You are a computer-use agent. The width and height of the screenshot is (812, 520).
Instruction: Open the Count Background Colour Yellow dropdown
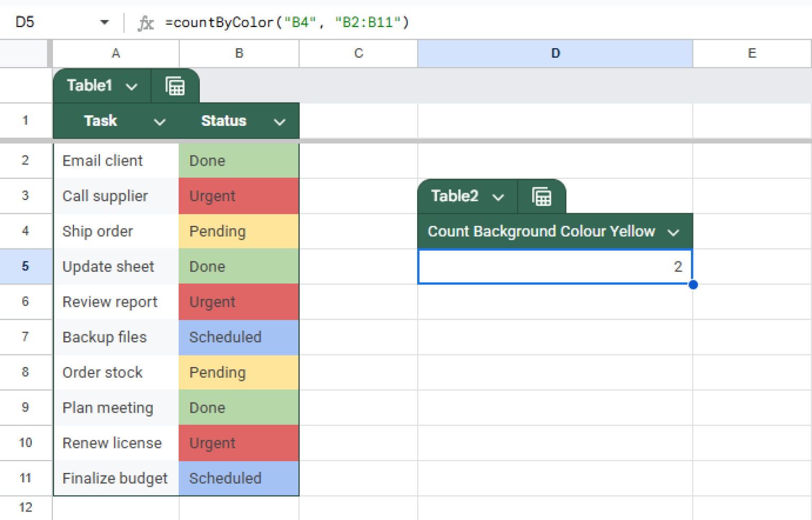[x=674, y=231]
